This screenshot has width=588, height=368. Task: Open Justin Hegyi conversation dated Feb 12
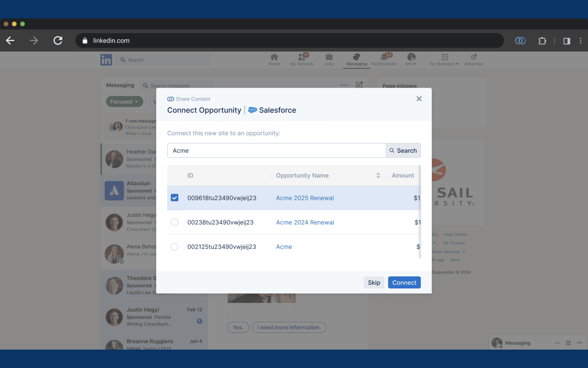[154, 317]
